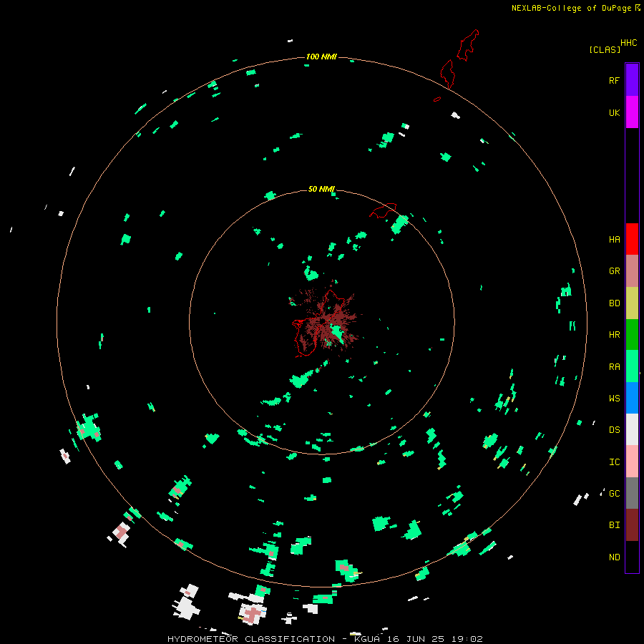Click the WS legend label

pyautogui.click(x=614, y=399)
